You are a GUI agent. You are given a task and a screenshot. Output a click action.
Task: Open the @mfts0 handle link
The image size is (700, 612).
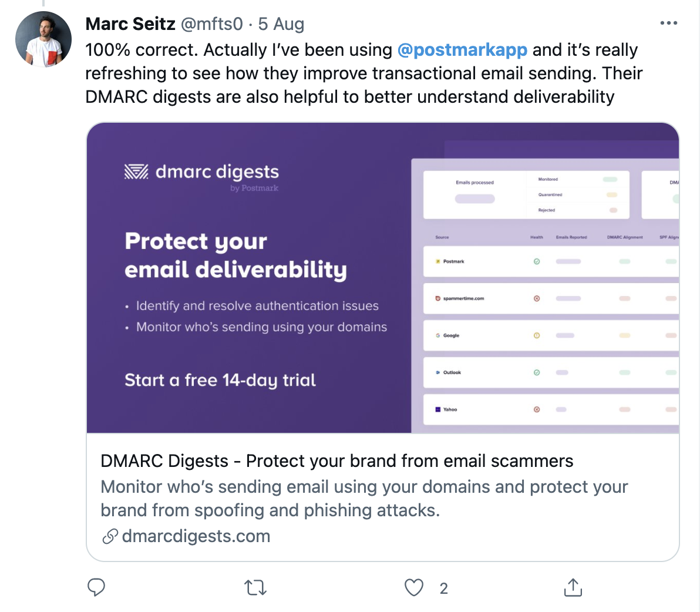[211, 24]
